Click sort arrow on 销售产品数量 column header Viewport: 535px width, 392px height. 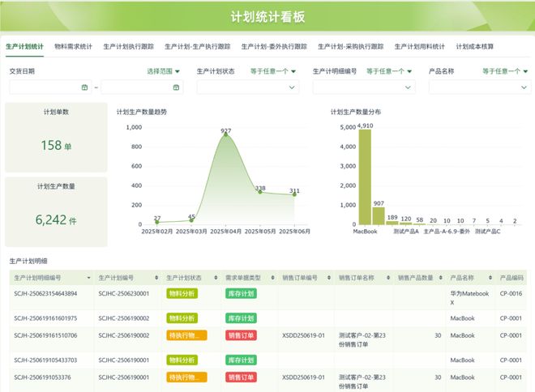[441, 278]
